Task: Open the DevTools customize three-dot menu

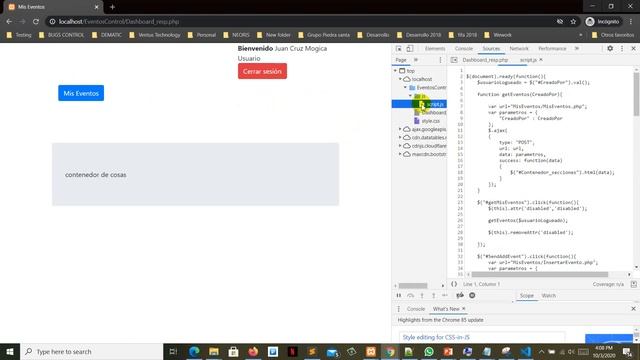Action: [622, 48]
